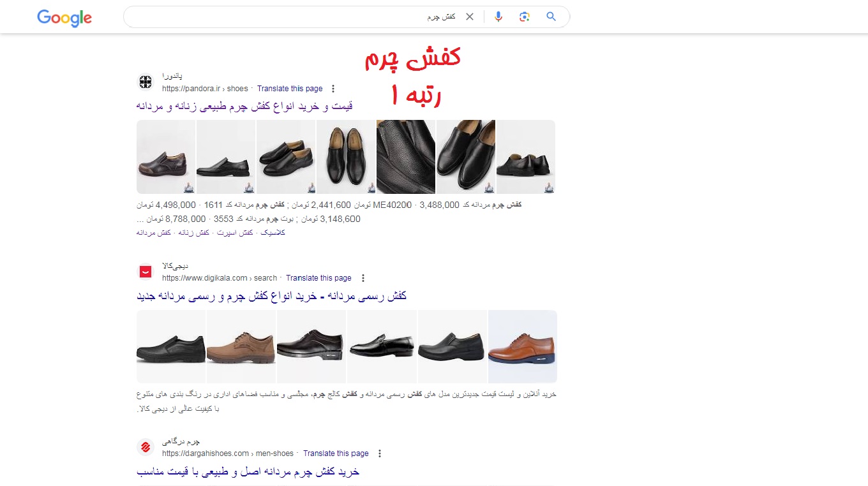Click the Google logo
This screenshot has height=486, width=868.
pyautogui.click(x=64, y=18)
